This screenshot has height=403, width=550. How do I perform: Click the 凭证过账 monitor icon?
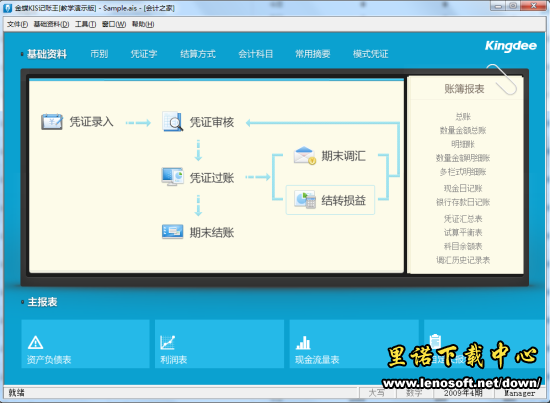click(x=172, y=176)
